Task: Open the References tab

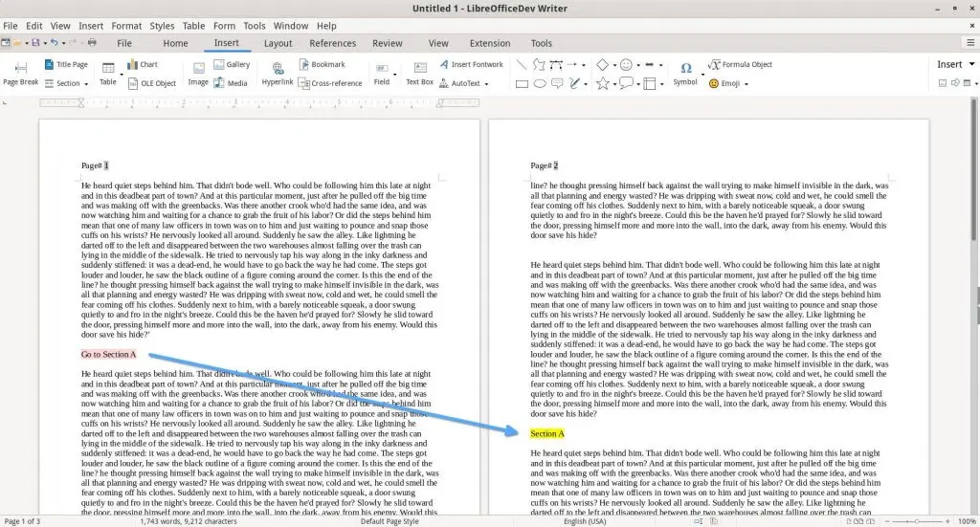Action: click(332, 43)
